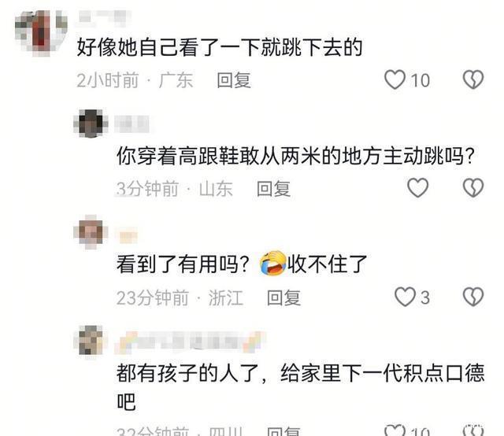Reply to the Sichuan comment at bottom
Viewport: 504px width, 436px height.
point(283,431)
